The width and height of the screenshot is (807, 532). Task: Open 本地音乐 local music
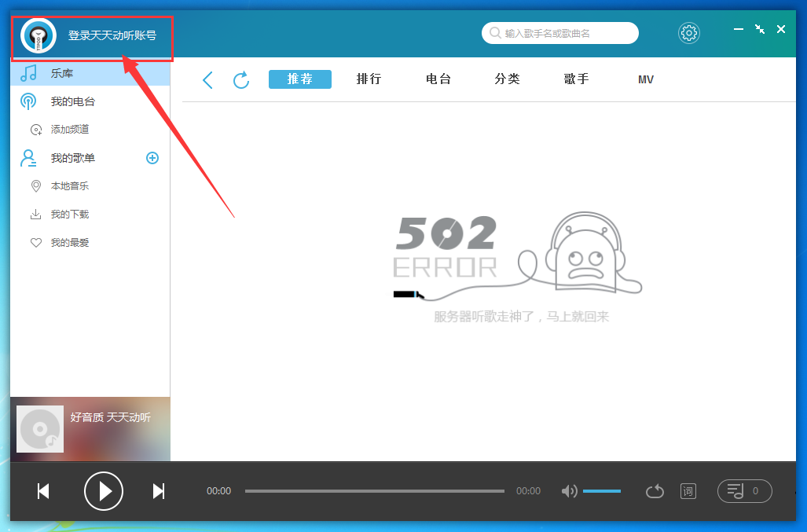68,185
